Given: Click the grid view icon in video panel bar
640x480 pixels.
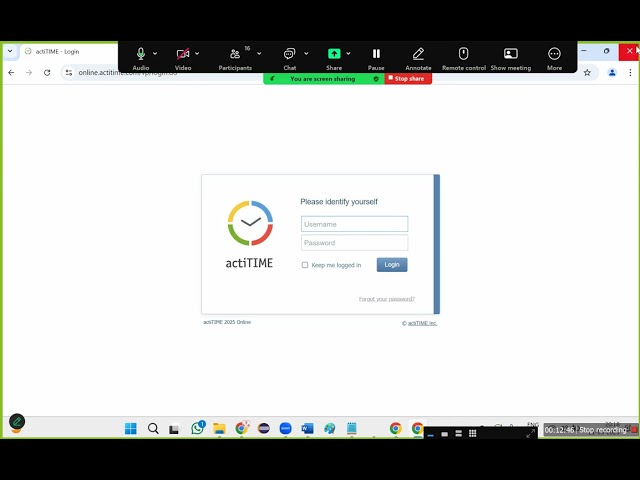Looking at the screenshot, I should [x=473, y=433].
